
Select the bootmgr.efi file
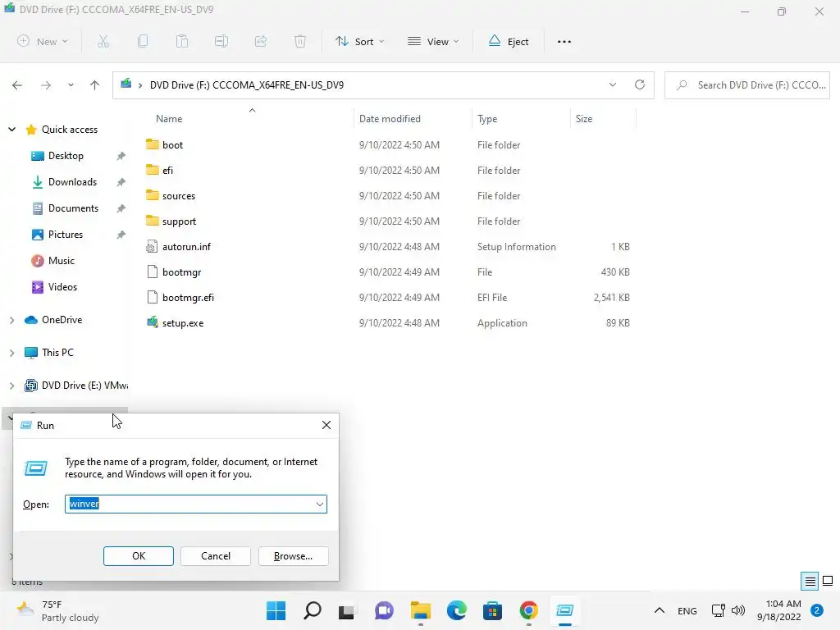coord(188,297)
